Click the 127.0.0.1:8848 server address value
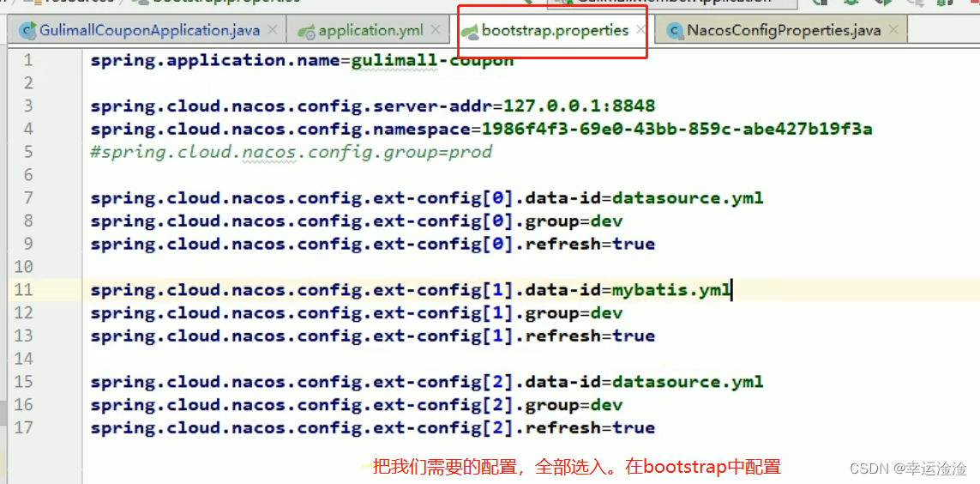 [x=579, y=106]
